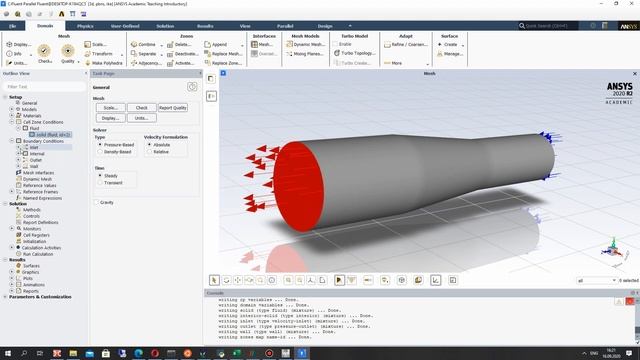Toggle the Turbo Model Enable checkbox
The image size is (640, 360).
coord(335,44)
